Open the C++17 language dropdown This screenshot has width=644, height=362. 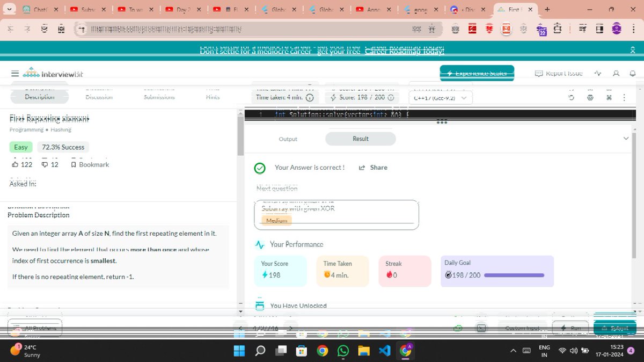(x=441, y=98)
